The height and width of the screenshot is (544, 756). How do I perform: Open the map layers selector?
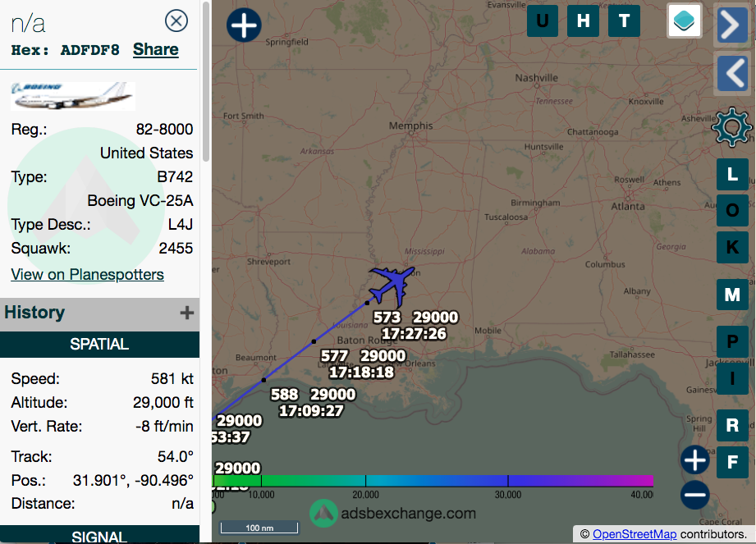tap(684, 21)
